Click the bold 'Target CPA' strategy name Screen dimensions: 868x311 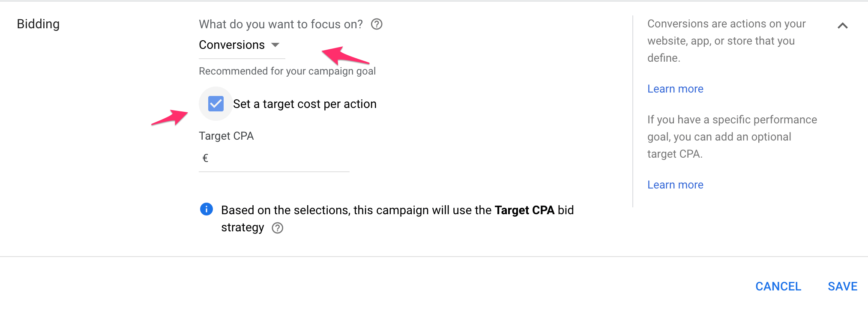point(524,210)
